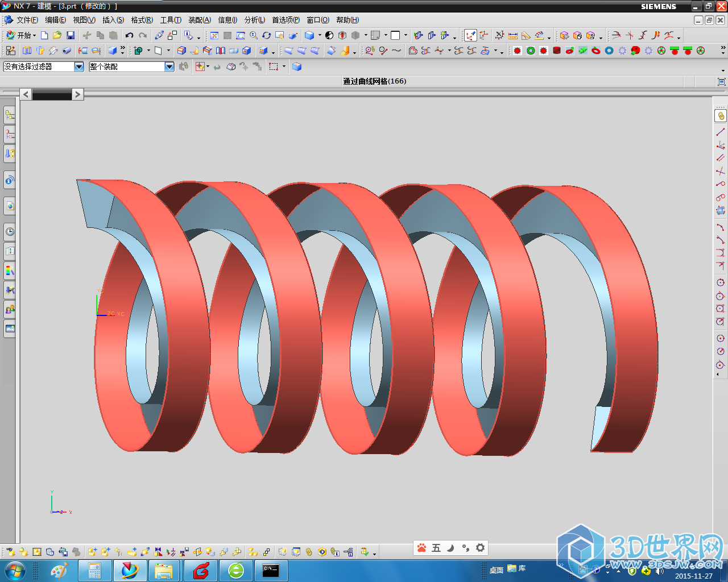Click the Tube feature icon
The width and height of the screenshot is (728, 582).
67,51
